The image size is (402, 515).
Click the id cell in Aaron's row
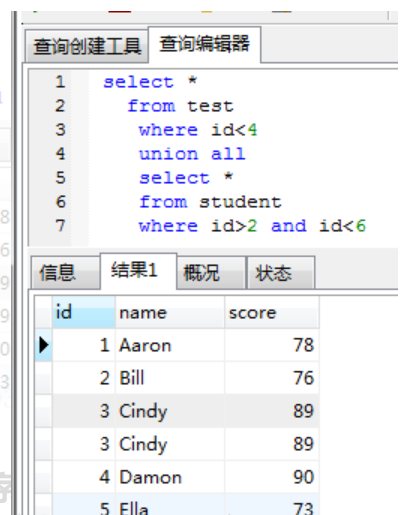[84, 345]
